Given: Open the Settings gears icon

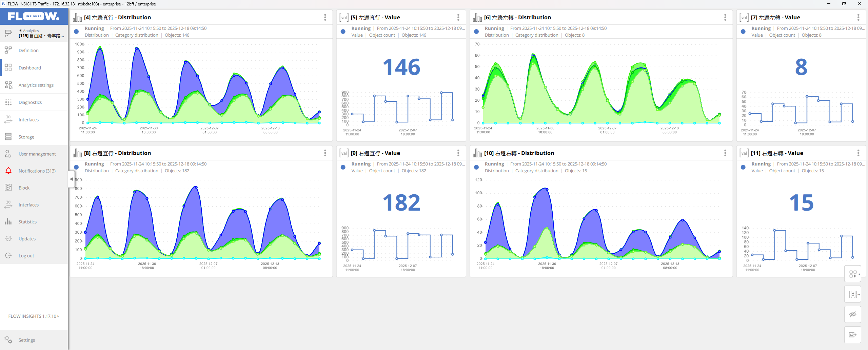Looking at the screenshot, I should pos(8,340).
